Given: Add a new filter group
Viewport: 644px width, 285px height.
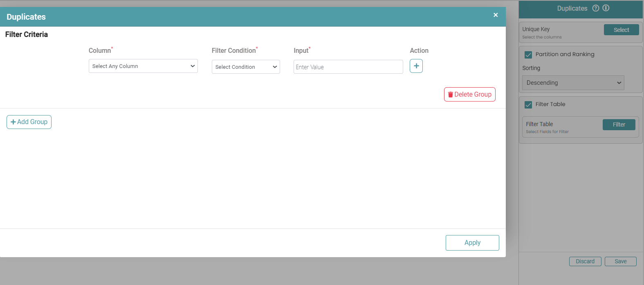Looking at the screenshot, I should tap(29, 122).
